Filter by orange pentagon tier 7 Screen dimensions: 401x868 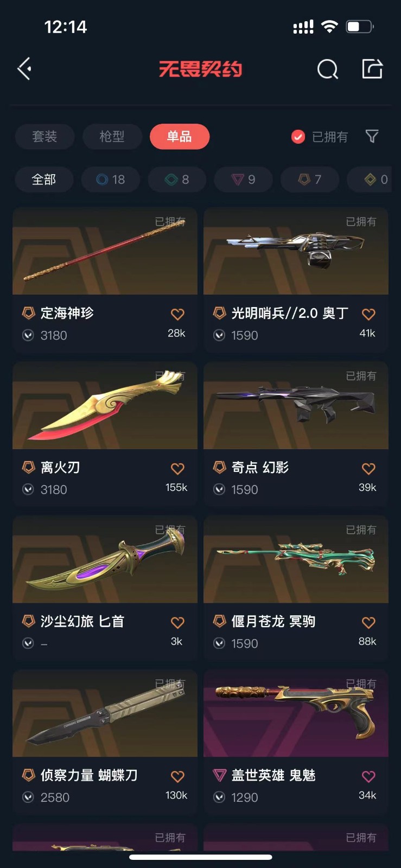tap(310, 180)
